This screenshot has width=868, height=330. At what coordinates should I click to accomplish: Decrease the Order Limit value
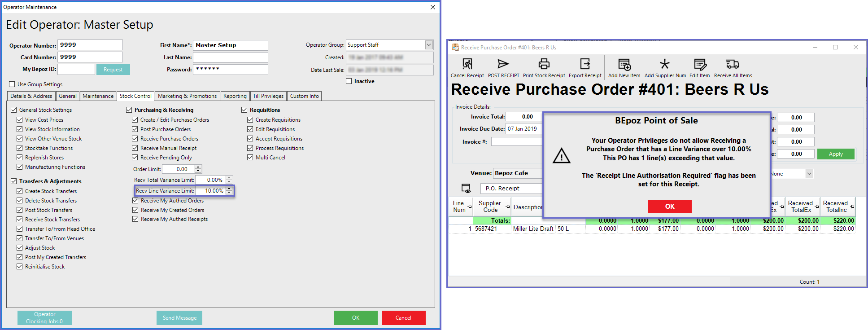[x=198, y=171]
